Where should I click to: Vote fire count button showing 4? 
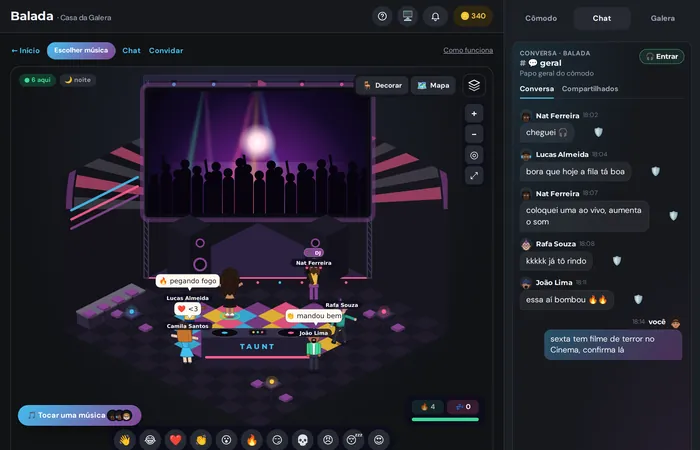coord(428,407)
